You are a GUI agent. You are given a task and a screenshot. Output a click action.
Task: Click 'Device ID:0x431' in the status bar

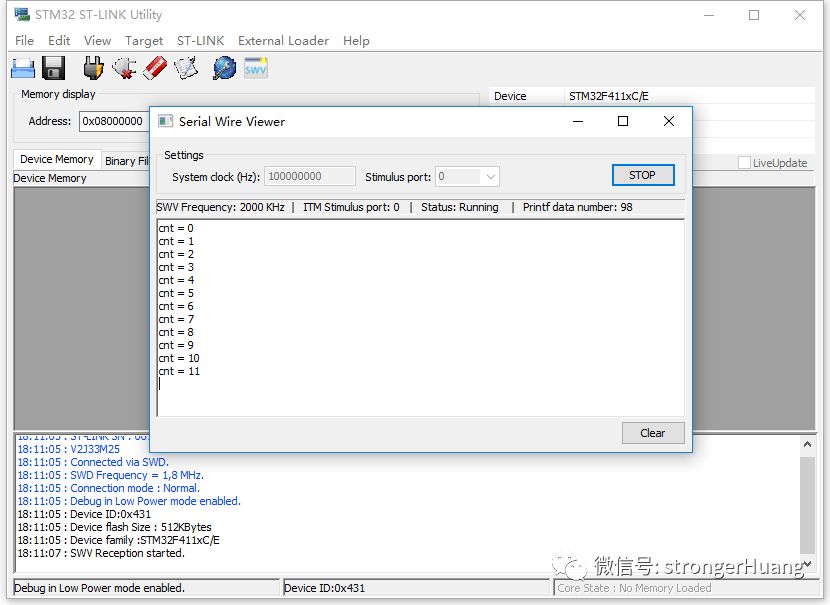(x=324, y=588)
